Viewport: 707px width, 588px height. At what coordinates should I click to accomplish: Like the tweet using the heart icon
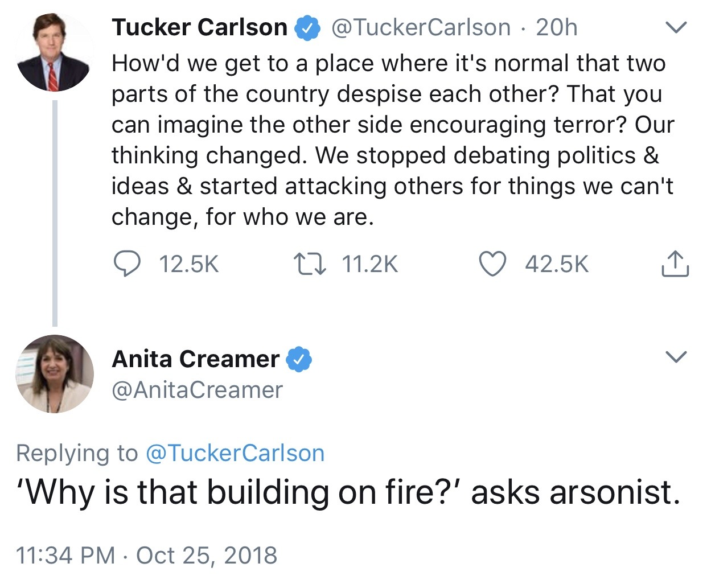(x=492, y=264)
